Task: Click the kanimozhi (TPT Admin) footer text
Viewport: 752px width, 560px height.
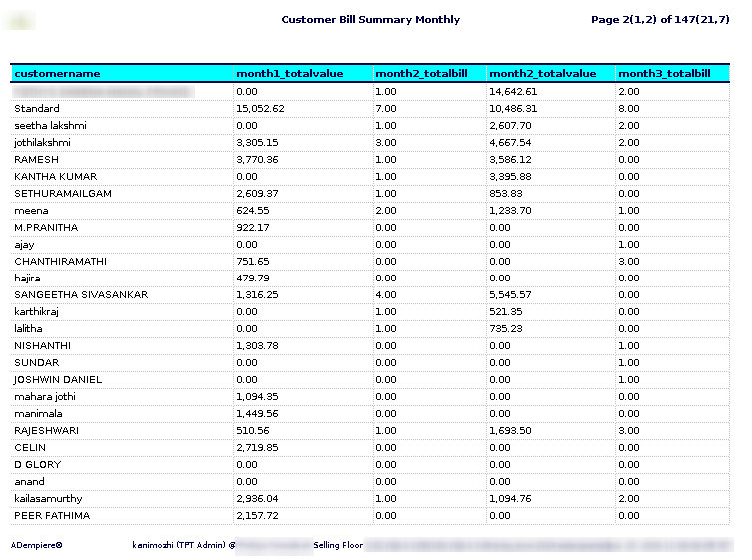Action: point(183,545)
